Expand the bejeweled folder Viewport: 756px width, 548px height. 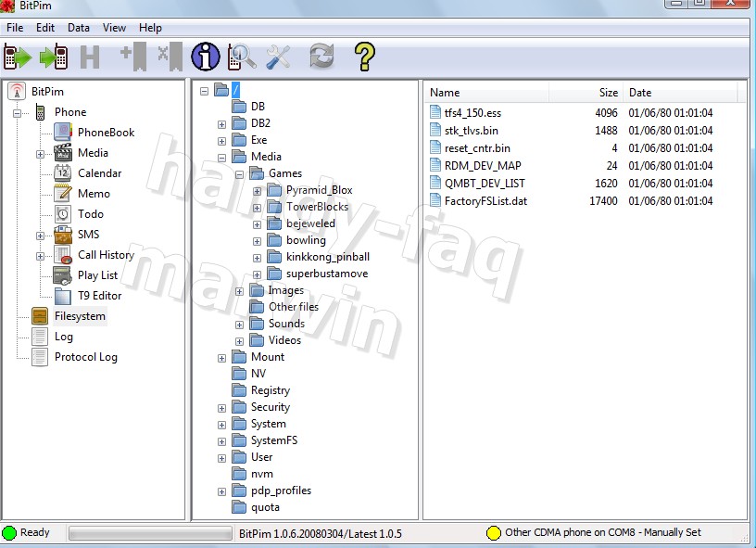(257, 224)
